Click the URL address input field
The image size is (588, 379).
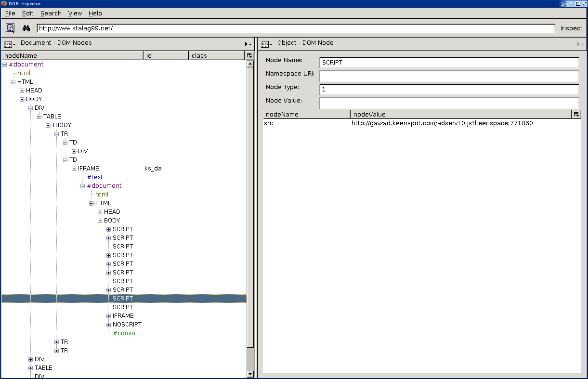[295, 28]
